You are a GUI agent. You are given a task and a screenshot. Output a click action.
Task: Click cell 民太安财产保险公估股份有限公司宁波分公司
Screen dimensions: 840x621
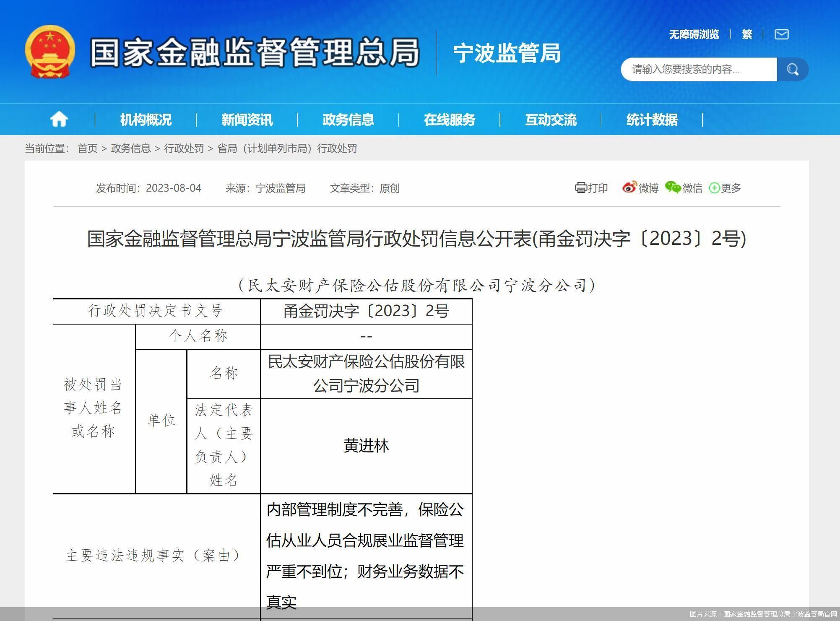click(366, 374)
